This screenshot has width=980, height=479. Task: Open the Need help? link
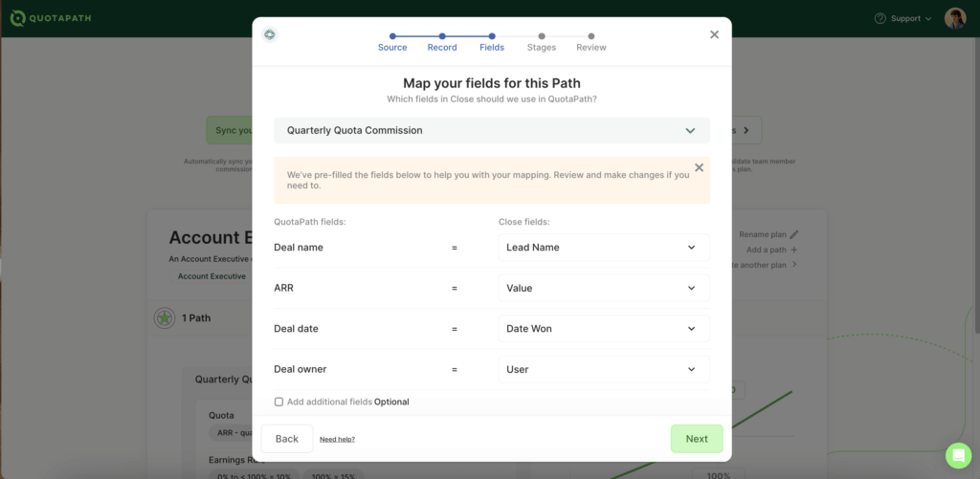[338, 439]
